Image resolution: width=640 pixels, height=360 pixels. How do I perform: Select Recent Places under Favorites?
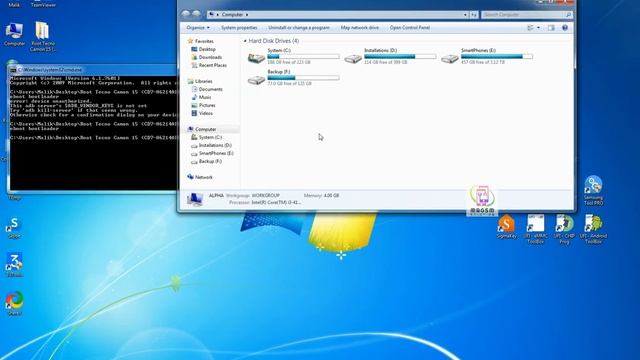click(x=212, y=65)
